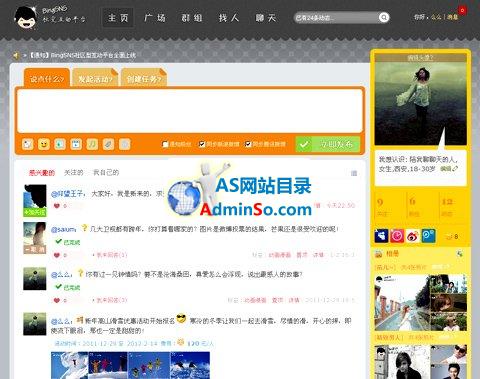The image size is (480, 379).
Task: Click the announcement speaker icon
Action: [16, 55]
